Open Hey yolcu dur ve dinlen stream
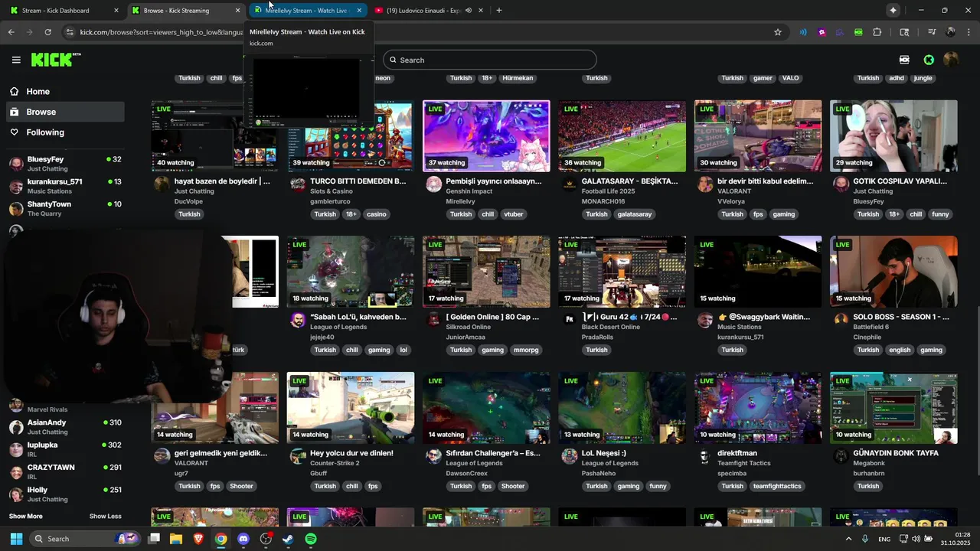 [351, 408]
